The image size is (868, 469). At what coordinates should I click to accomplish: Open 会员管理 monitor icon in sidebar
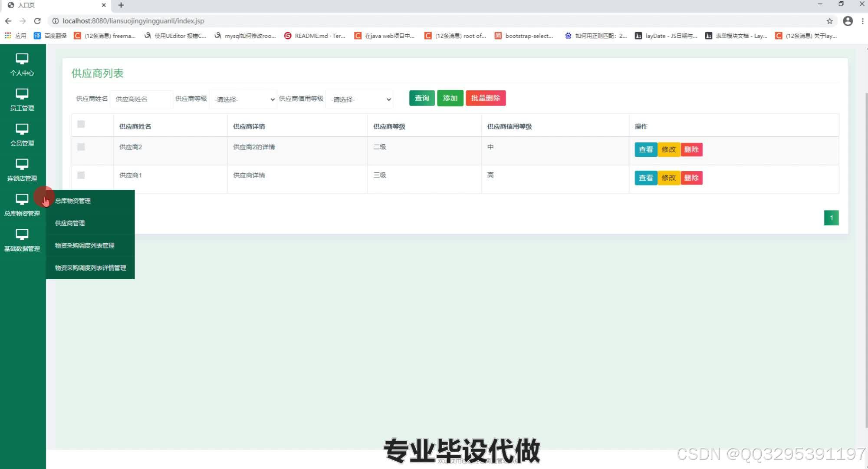22,129
